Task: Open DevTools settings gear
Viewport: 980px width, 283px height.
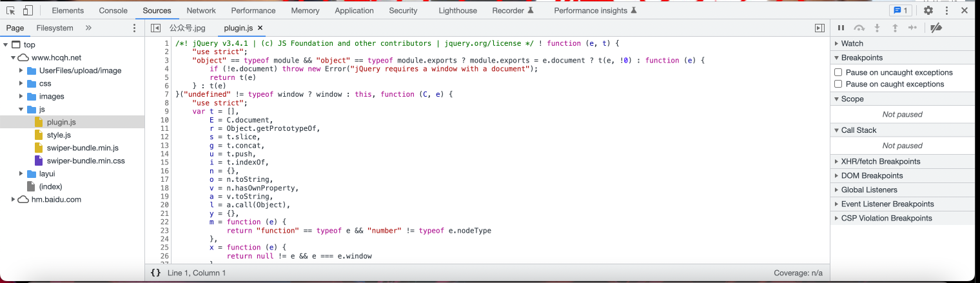Action: click(928, 10)
